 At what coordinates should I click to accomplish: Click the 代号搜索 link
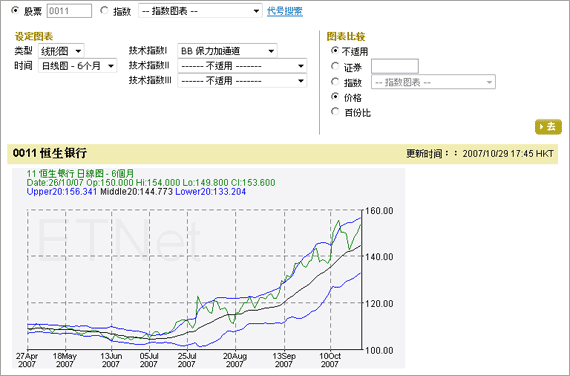point(285,11)
